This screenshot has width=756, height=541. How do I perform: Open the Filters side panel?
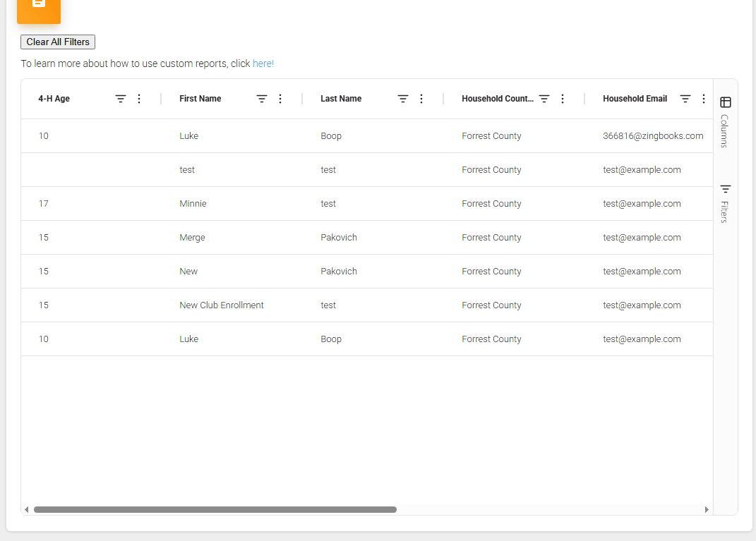coord(725,202)
